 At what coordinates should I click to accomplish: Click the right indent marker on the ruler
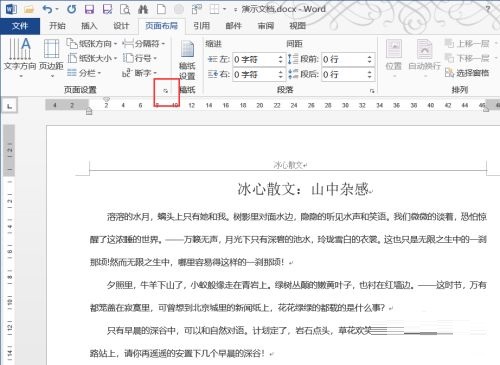[x=486, y=109]
